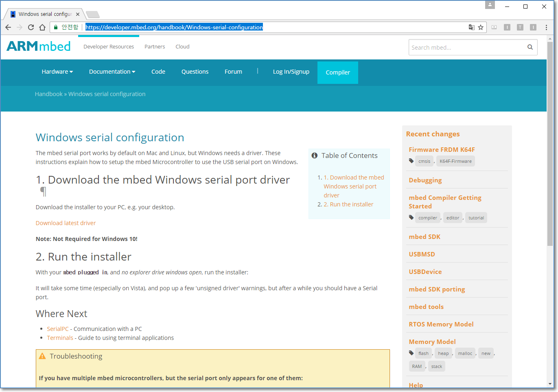Click the ARM mbed logo
Screen dimensions: 558x392
(x=39, y=46)
